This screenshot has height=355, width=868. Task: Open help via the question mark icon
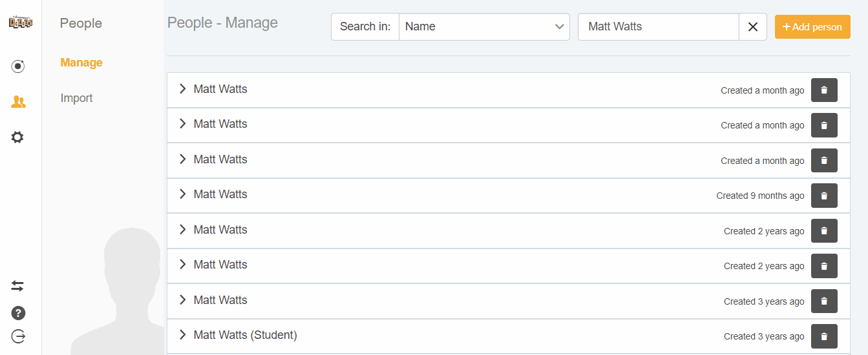point(18,314)
